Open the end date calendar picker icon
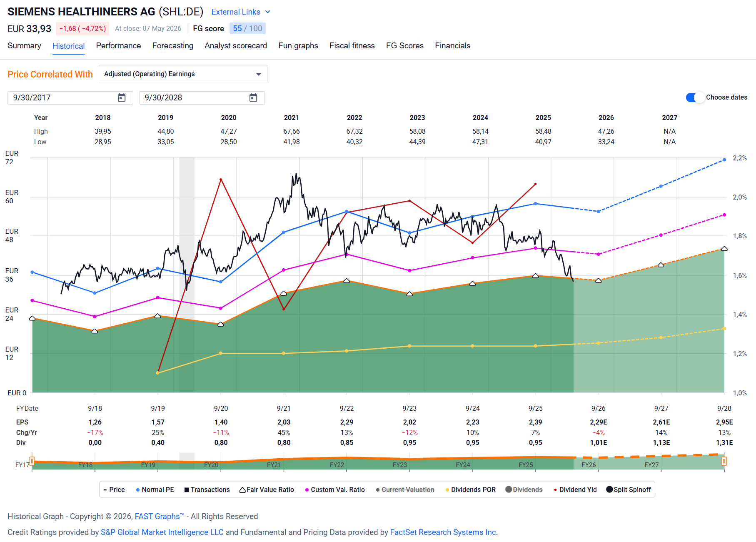This screenshot has width=756, height=542. [253, 97]
